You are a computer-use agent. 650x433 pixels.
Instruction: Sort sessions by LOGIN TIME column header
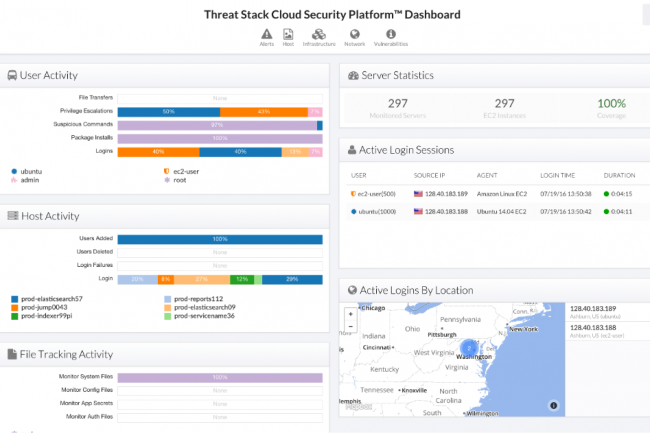557,175
